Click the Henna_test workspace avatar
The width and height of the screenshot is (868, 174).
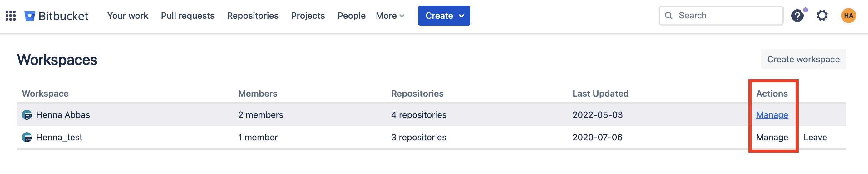27,137
